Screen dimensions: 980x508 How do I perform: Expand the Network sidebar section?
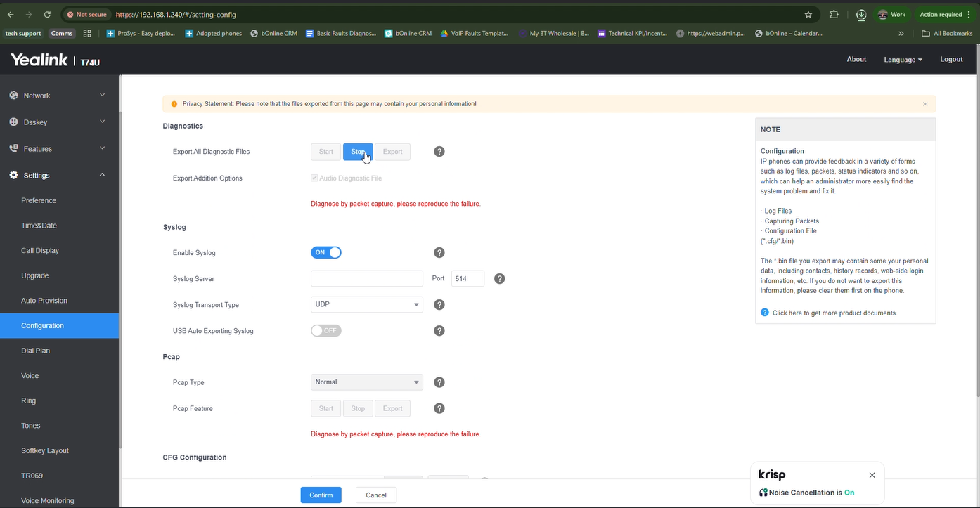pos(59,96)
